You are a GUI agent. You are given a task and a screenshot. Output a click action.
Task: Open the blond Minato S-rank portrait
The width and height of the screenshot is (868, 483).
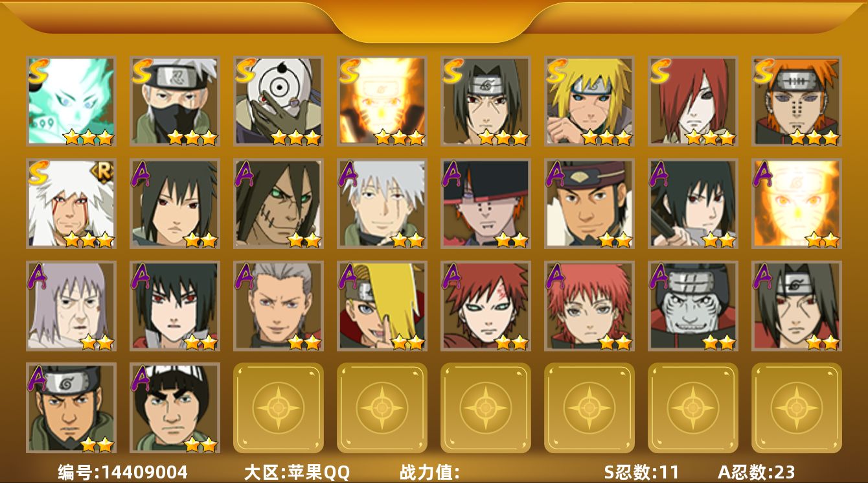point(589,100)
